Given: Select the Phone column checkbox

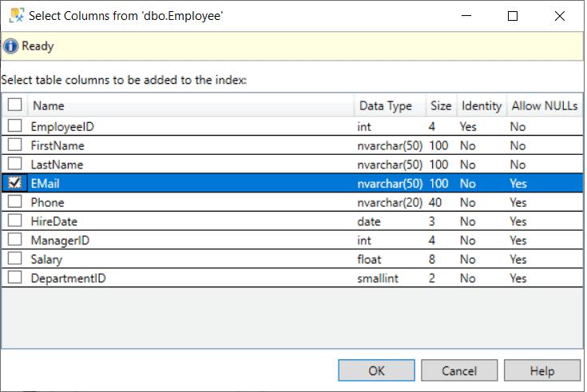Looking at the screenshot, I should pyautogui.click(x=14, y=202).
